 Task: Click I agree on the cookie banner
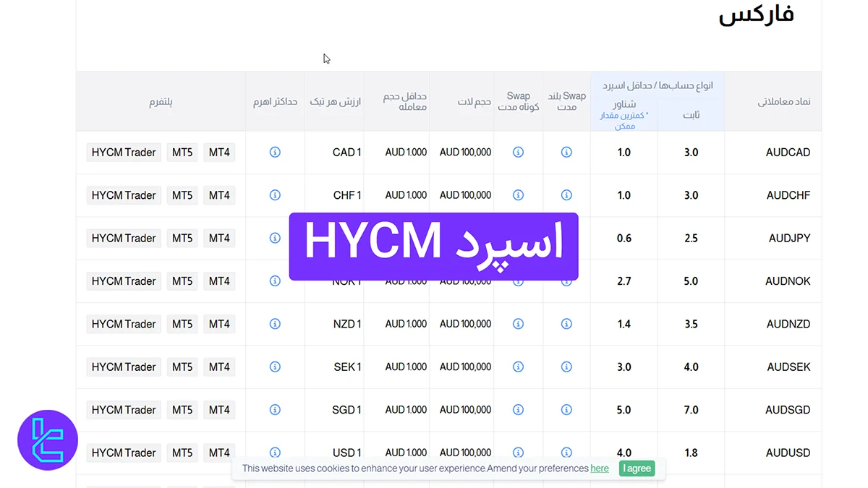point(636,468)
